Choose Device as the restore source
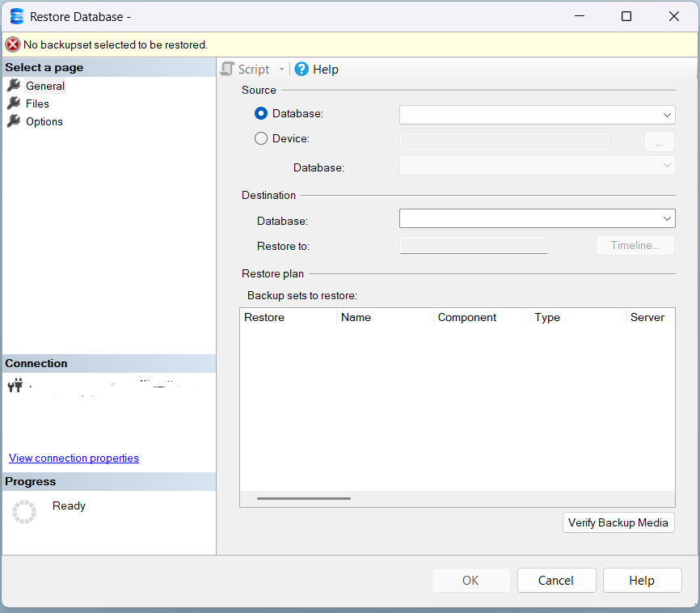 pos(261,138)
